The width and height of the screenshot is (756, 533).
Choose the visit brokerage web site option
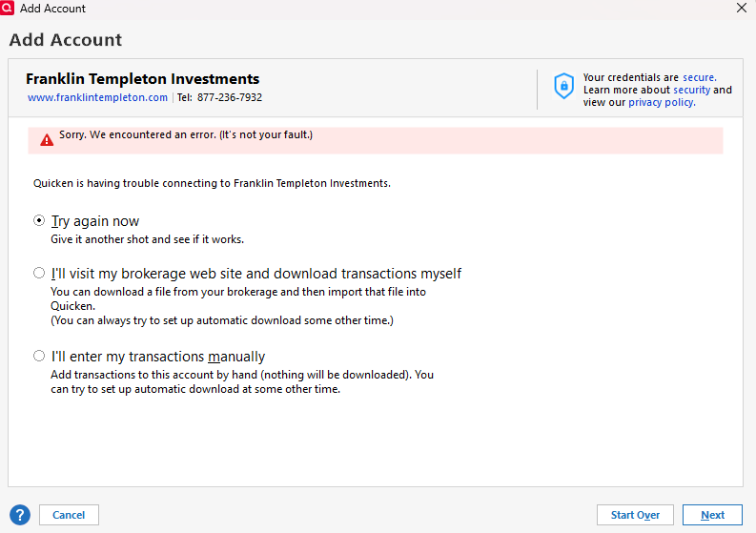(39, 273)
